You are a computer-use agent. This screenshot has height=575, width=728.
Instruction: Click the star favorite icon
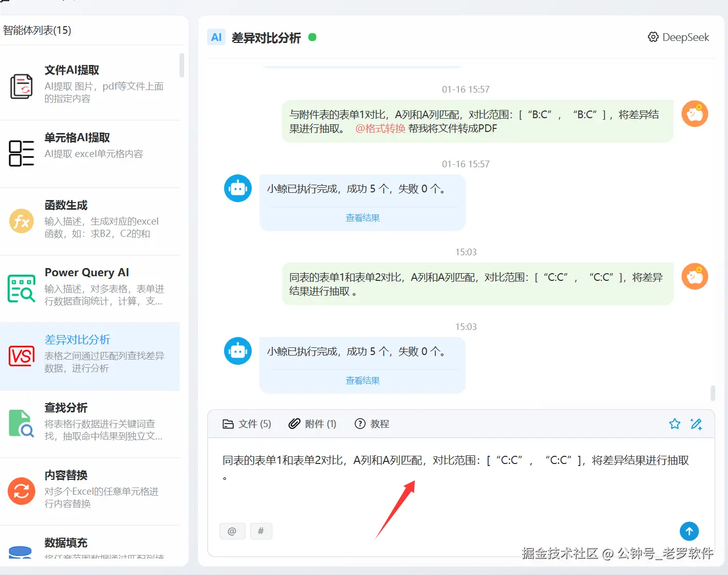coord(675,424)
